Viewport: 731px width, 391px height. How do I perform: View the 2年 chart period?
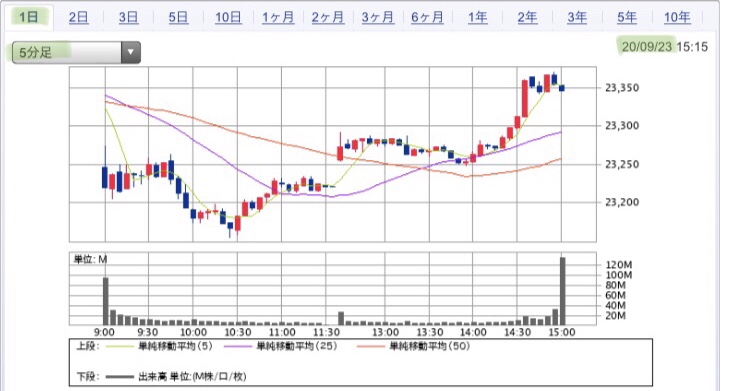(527, 18)
